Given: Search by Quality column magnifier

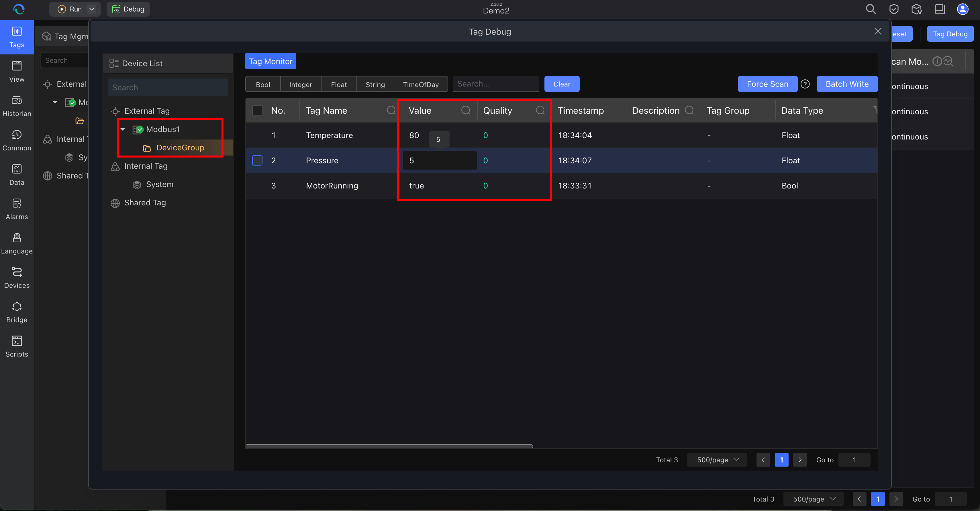Looking at the screenshot, I should click(540, 111).
